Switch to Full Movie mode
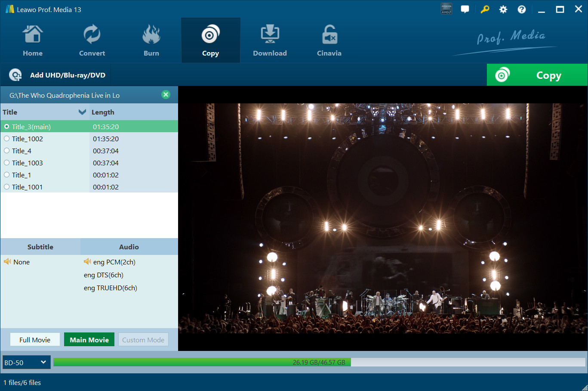This screenshot has height=391, width=588. 35,340
